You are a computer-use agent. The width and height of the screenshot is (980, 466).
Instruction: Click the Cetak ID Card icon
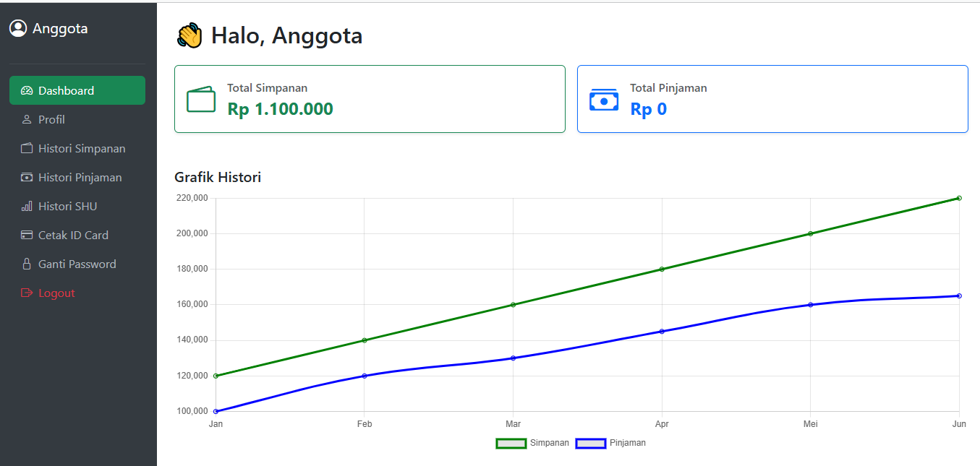[27, 236]
